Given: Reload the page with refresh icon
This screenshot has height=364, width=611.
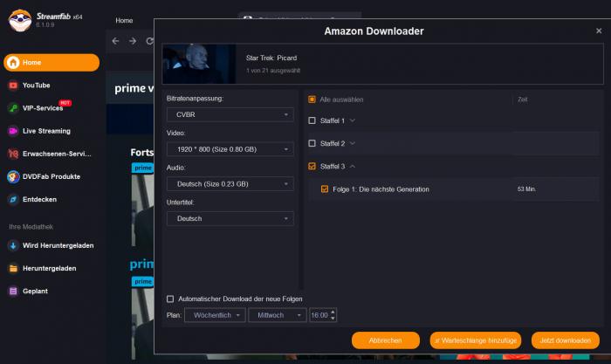Looking at the screenshot, I should click(149, 41).
